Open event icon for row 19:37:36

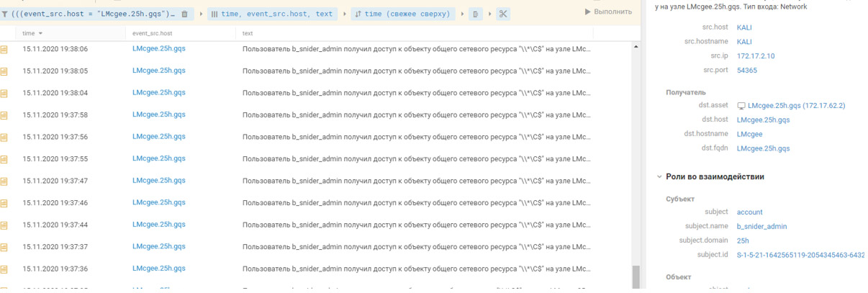tap(4, 269)
